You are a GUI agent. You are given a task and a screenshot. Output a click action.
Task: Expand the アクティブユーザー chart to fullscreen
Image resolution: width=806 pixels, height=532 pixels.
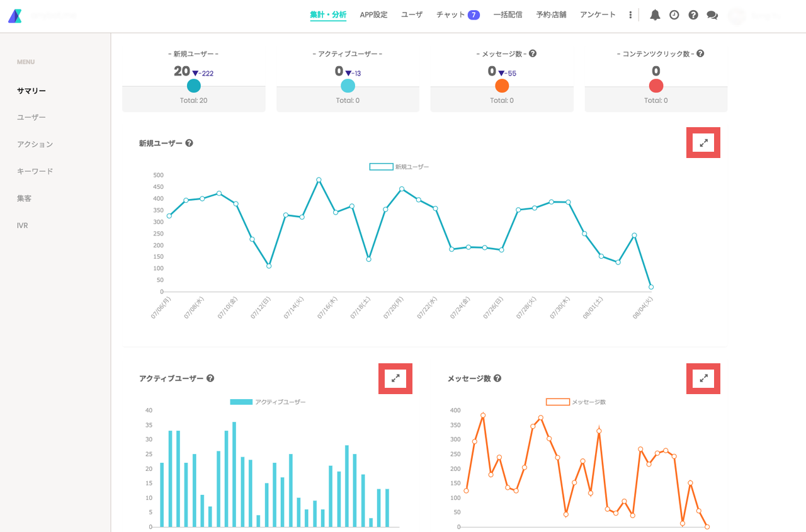tap(395, 378)
